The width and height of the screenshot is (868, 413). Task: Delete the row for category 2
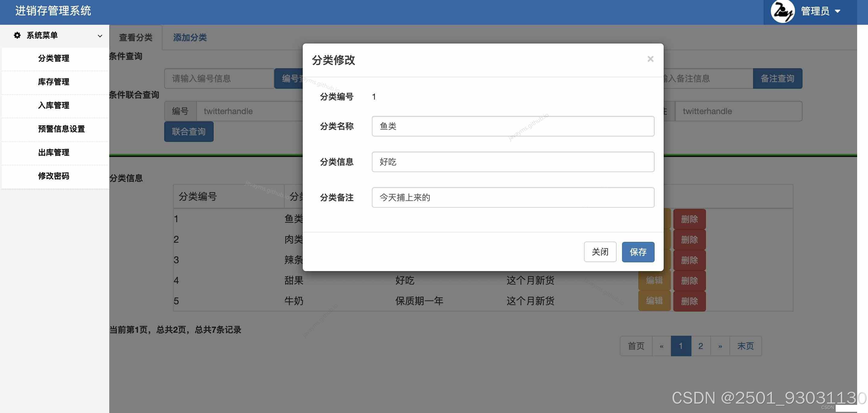pos(689,240)
